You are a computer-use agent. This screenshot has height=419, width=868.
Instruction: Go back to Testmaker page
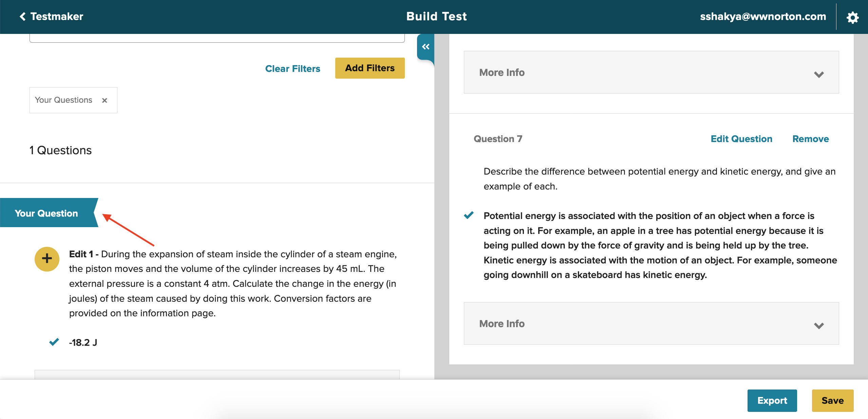point(57,16)
